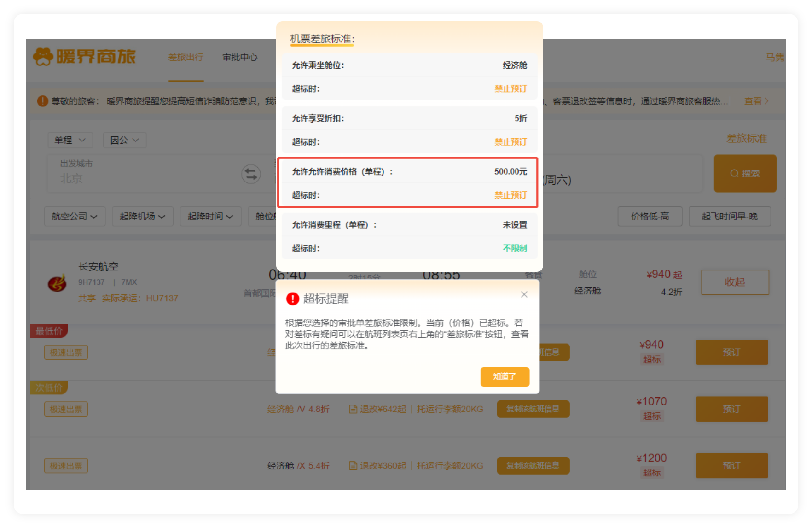
Task: Click the 暖界商旅 logo icon
Action: [x=43, y=57]
